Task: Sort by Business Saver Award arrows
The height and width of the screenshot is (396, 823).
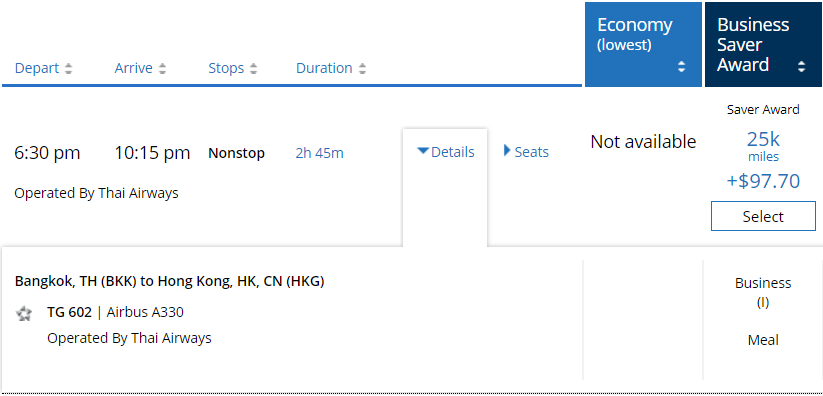Action: pos(801,67)
